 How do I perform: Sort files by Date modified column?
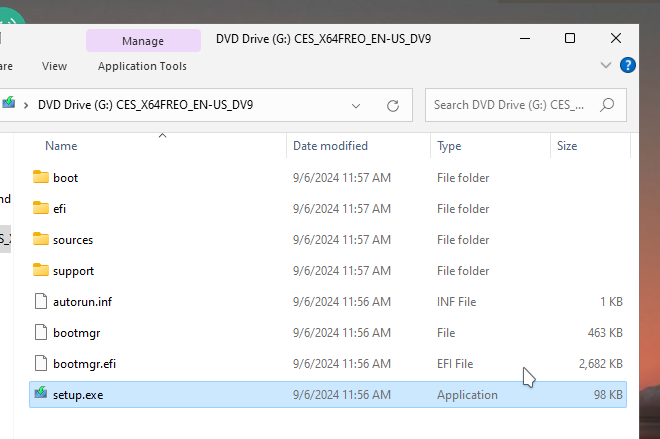[330, 146]
